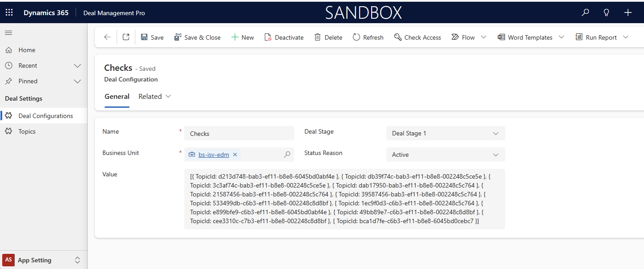Click the search magnifier in header
This screenshot has height=269, width=644.
point(585,12)
